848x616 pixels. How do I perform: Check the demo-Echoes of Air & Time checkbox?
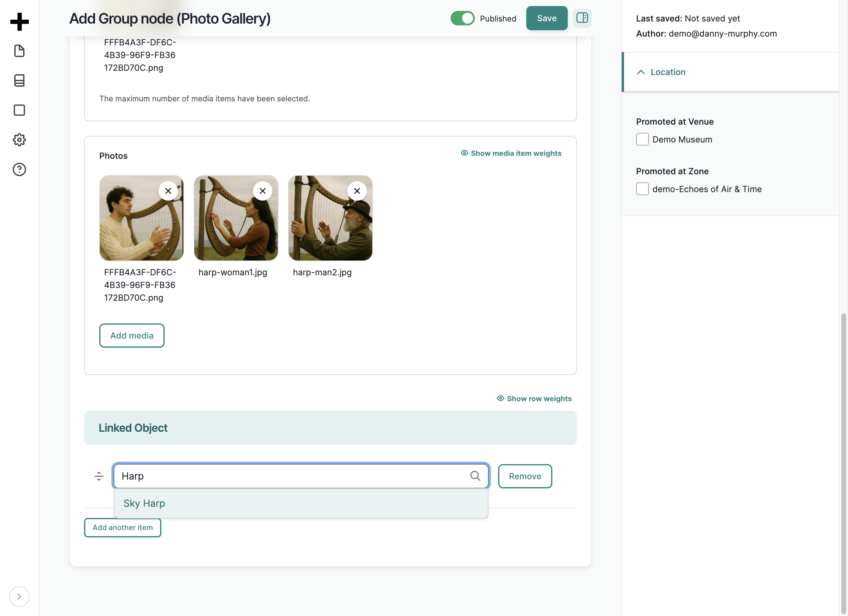[643, 189]
